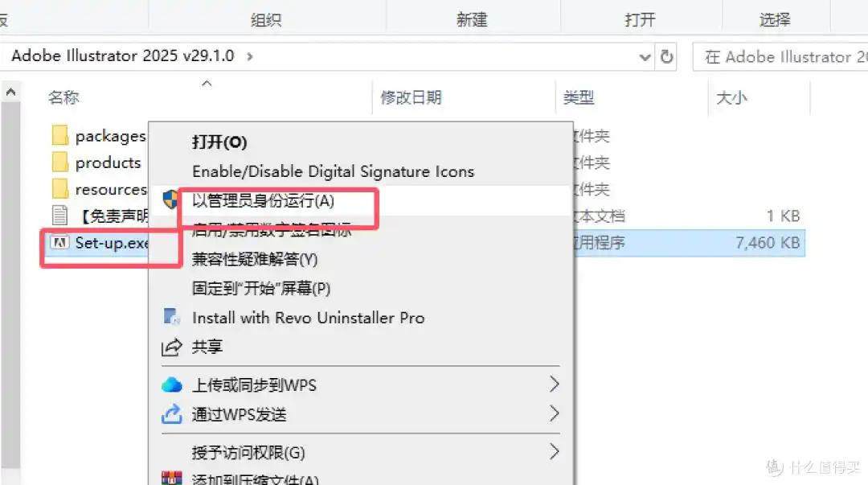Click the share arrow icon beside 共享

172,347
